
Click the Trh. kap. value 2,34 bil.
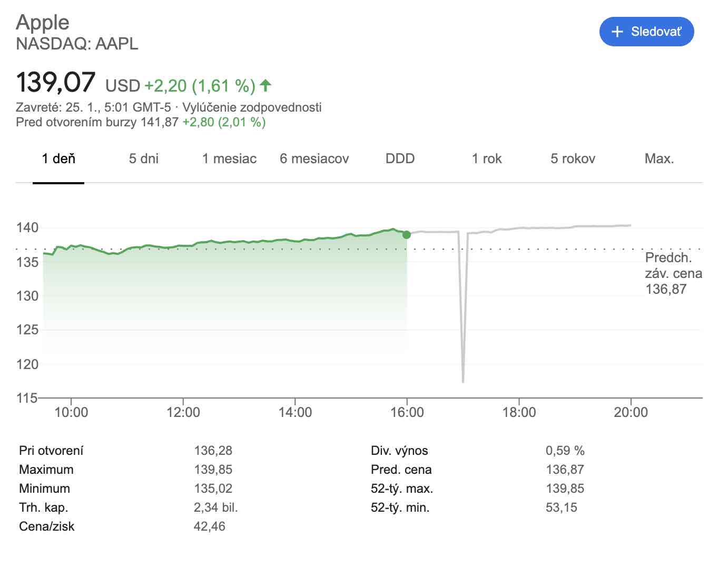point(215,508)
